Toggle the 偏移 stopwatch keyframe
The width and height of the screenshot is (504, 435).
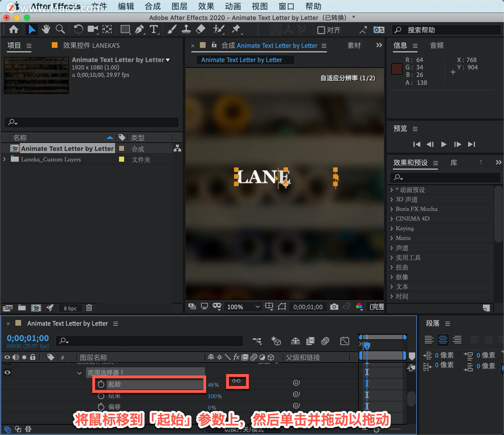[x=101, y=407]
